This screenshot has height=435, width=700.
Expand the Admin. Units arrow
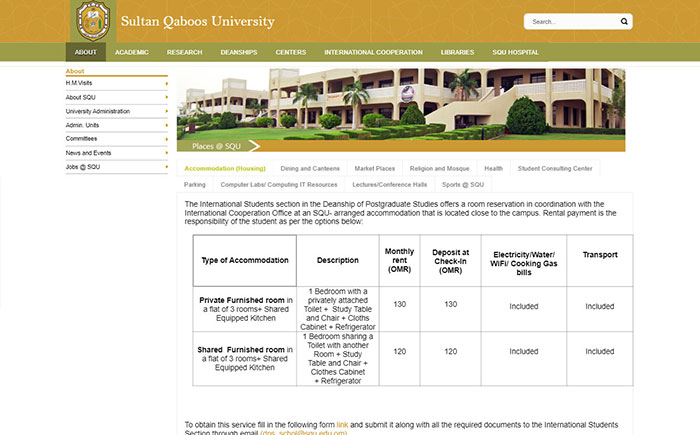coord(167,125)
